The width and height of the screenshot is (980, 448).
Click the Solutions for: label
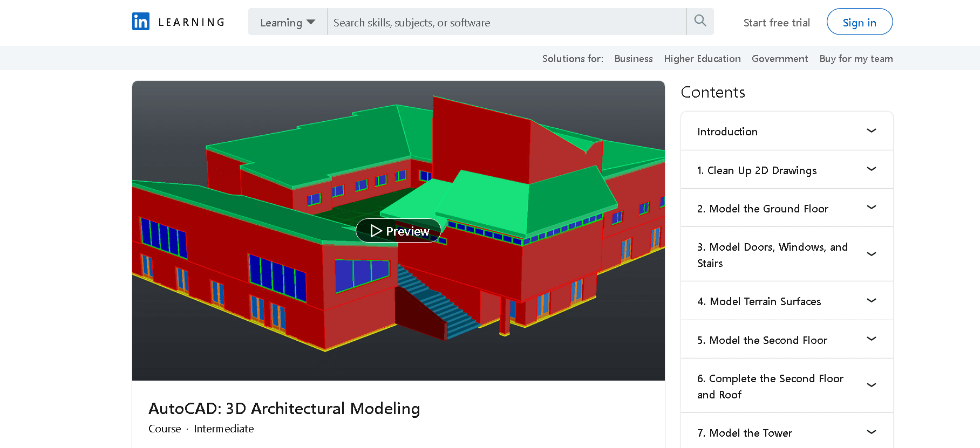[573, 59]
